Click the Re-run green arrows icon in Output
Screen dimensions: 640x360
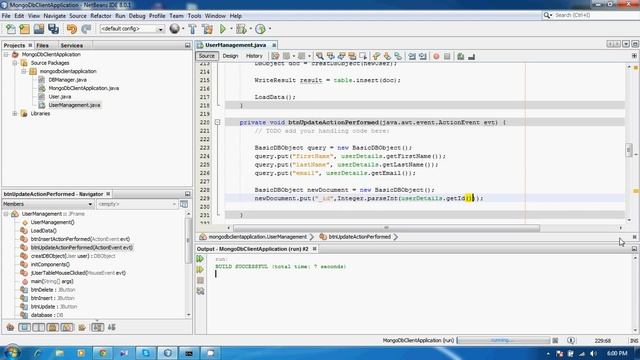200,259
